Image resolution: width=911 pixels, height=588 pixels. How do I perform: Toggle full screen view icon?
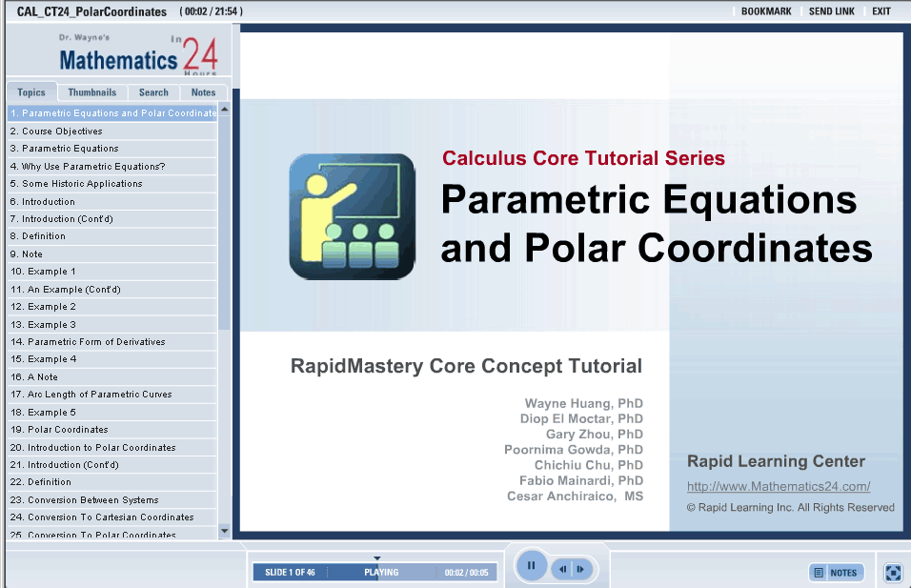[x=893, y=573]
